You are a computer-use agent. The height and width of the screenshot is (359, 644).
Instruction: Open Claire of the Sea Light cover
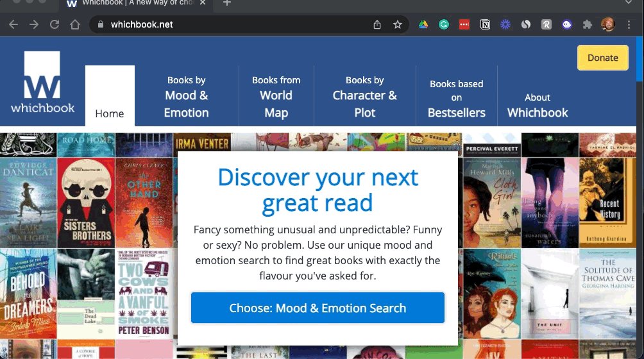[28, 203]
